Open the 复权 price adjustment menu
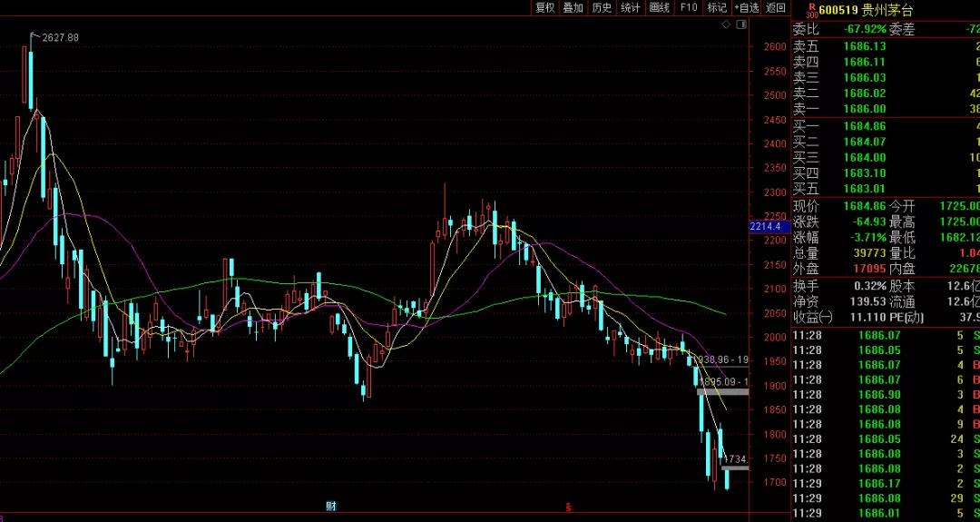 544,7
